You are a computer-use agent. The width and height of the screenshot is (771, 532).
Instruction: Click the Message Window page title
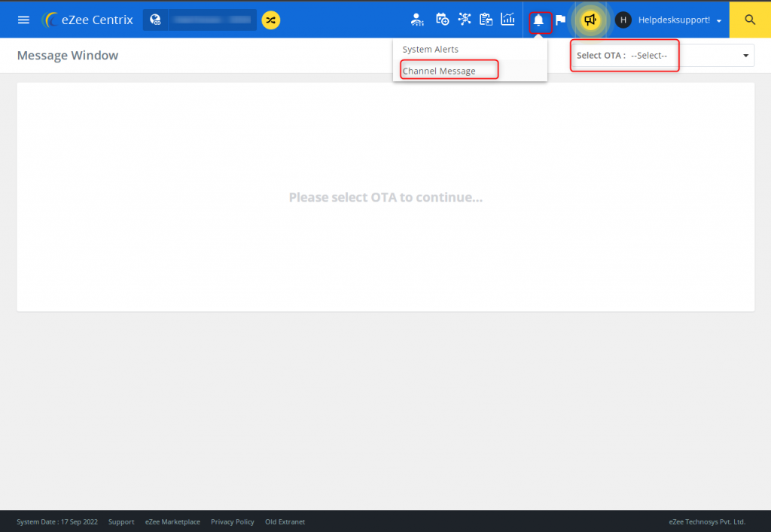coord(68,56)
